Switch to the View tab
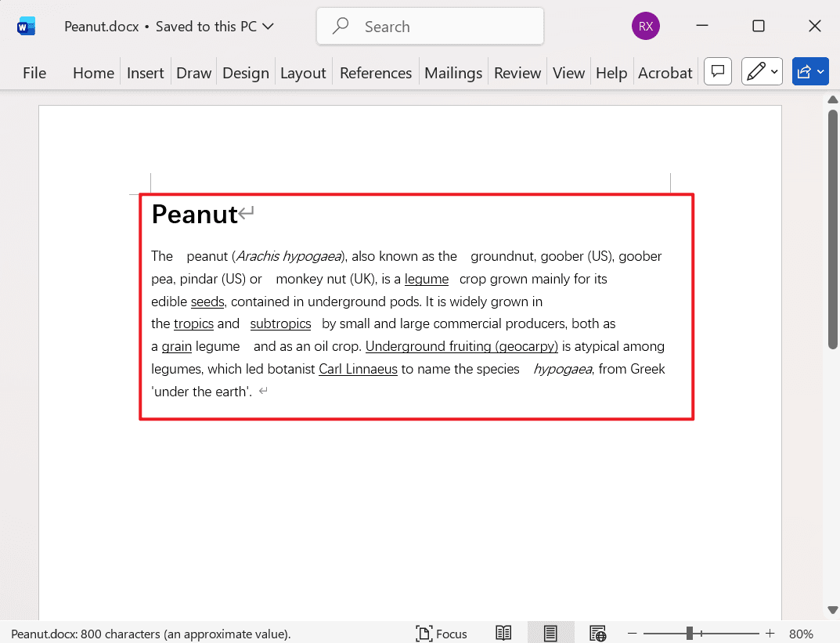The image size is (840, 643). pos(568,73)
